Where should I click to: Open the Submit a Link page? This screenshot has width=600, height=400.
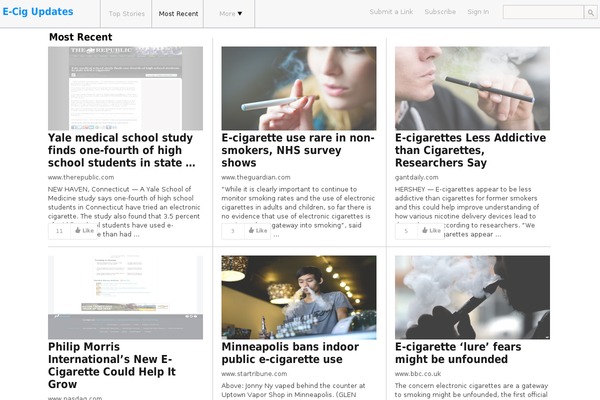(391, 12)
